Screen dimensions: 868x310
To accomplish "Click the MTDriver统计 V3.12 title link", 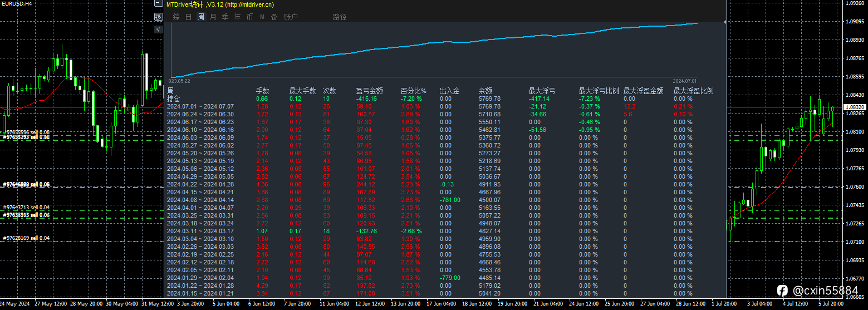I will coord(220,4).
